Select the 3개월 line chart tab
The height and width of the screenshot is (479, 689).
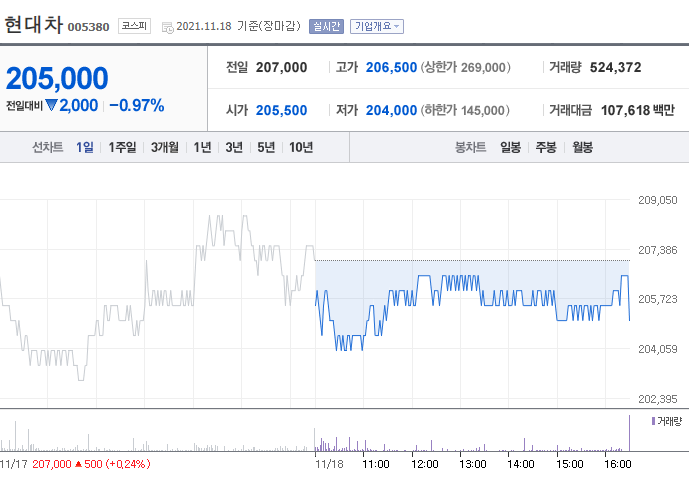point(165,147)
